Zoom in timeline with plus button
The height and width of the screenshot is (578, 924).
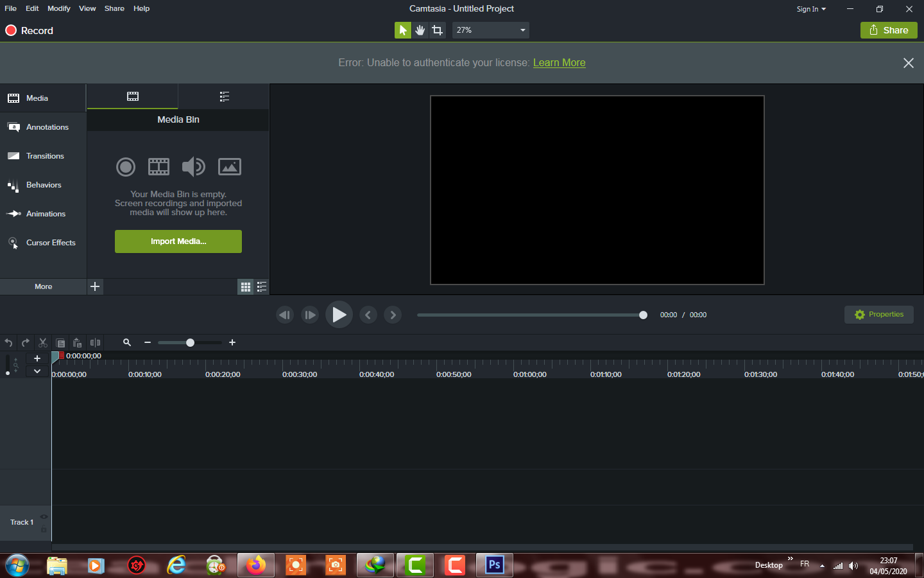click(232, 343)
